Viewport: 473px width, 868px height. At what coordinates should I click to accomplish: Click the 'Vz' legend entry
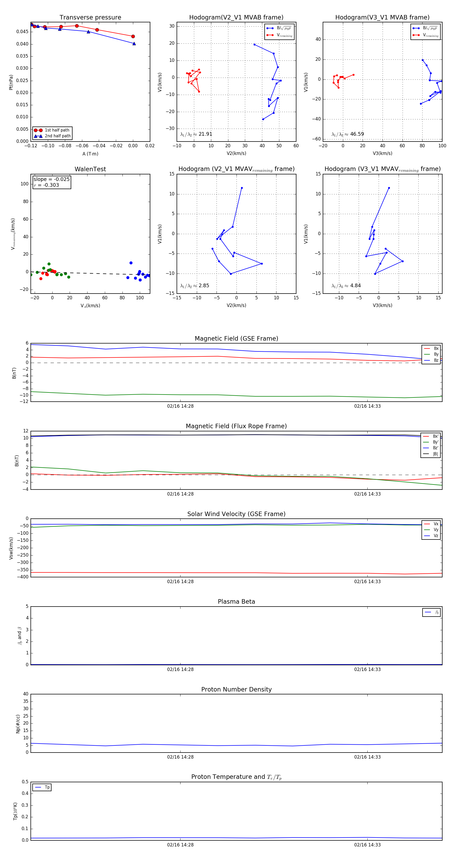(431, 536)
